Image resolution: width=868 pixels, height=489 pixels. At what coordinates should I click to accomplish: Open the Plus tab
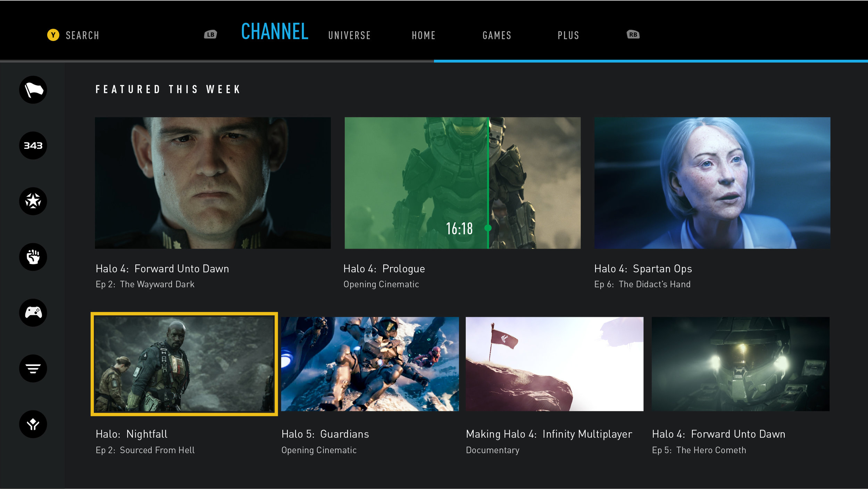(x=568, y=35)
